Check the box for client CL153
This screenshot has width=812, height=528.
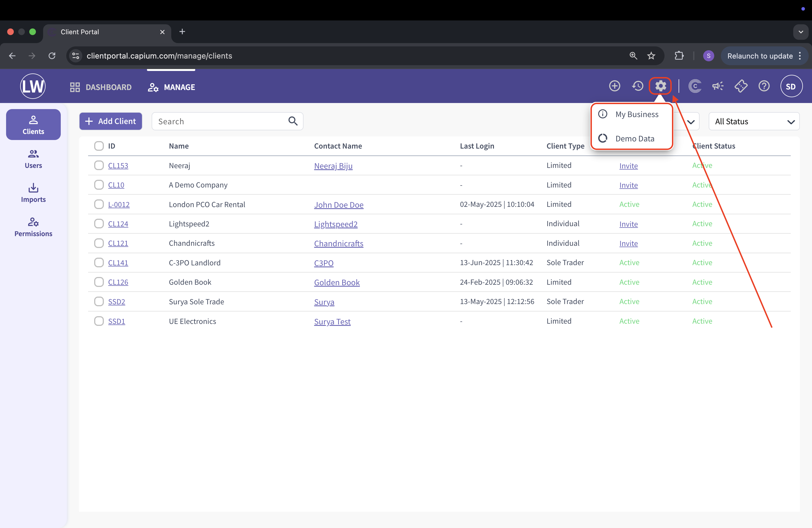(99, 165)
